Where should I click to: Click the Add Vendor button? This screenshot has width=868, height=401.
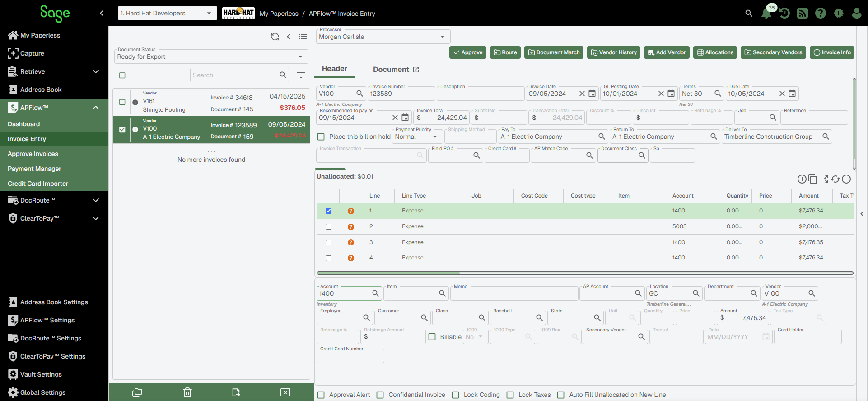click(x=667, y=52)
